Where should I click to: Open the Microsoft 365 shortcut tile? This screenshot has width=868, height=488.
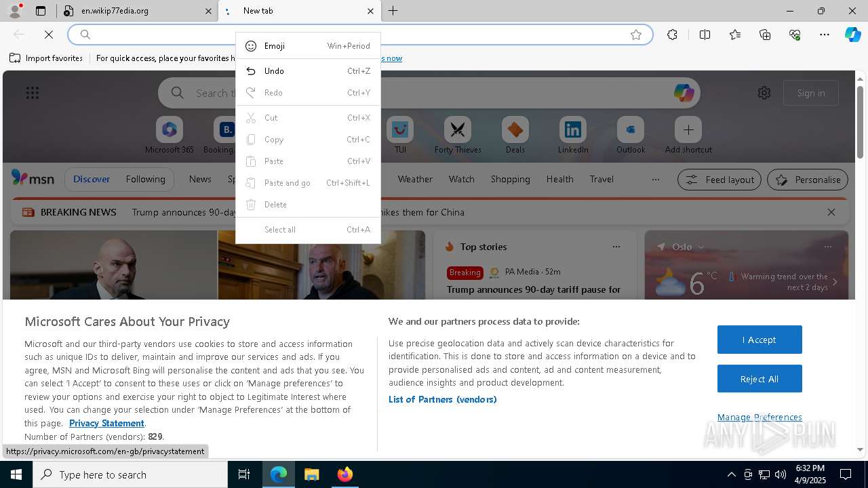point(170,135)
